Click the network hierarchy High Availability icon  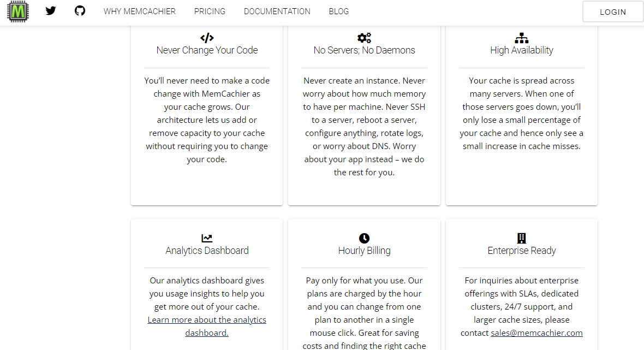click(522, 38)
